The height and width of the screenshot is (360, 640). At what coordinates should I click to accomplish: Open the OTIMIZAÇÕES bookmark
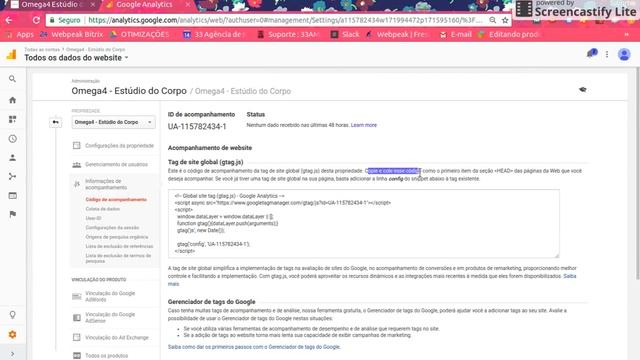[140, 35]
